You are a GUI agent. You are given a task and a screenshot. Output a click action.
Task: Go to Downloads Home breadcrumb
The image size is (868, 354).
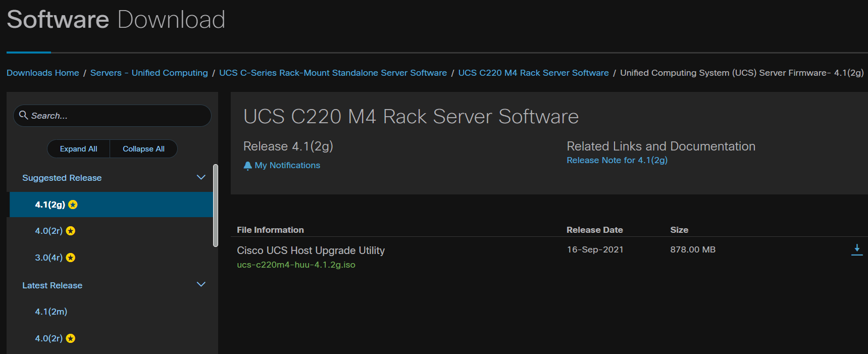click(43, 73)
